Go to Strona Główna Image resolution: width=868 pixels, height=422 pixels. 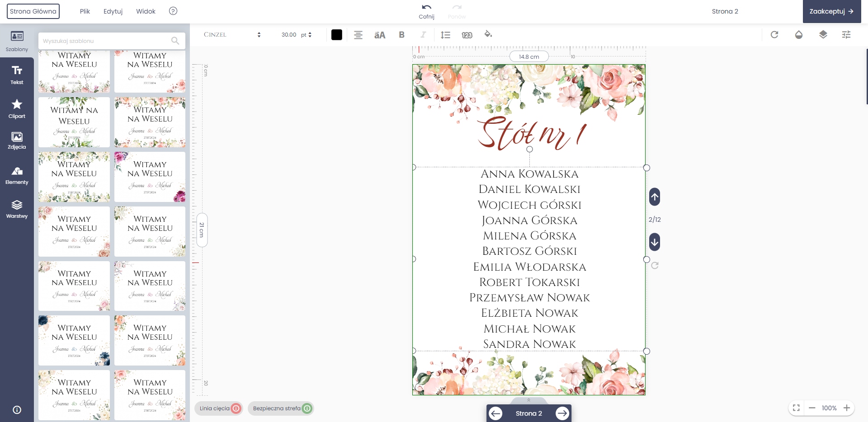[33, 11]
